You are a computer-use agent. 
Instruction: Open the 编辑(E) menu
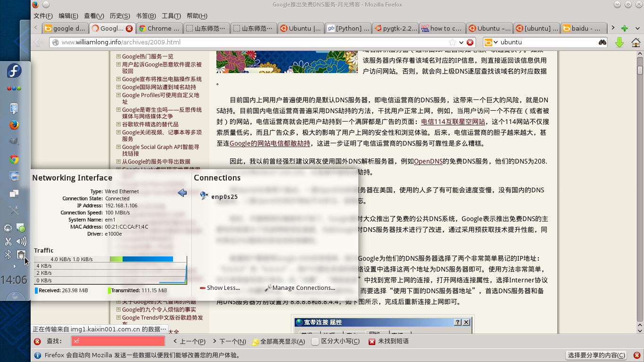[x=68, y=16]
